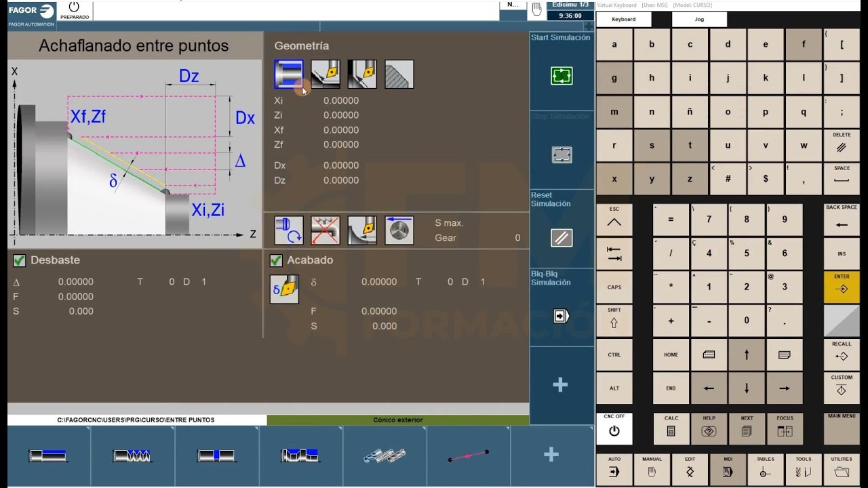
Task: Toggle the CAPS key
Action: click(614, 287)
